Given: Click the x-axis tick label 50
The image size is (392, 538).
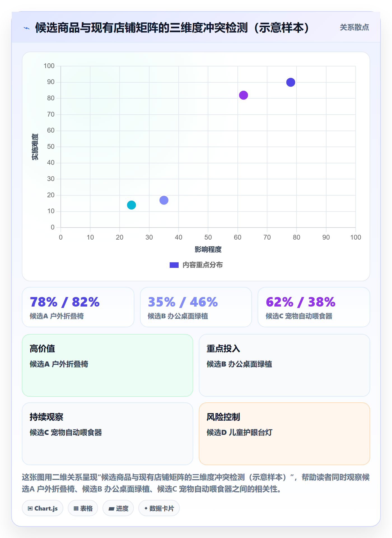Looking at the screenshot, I should point(208,237).
